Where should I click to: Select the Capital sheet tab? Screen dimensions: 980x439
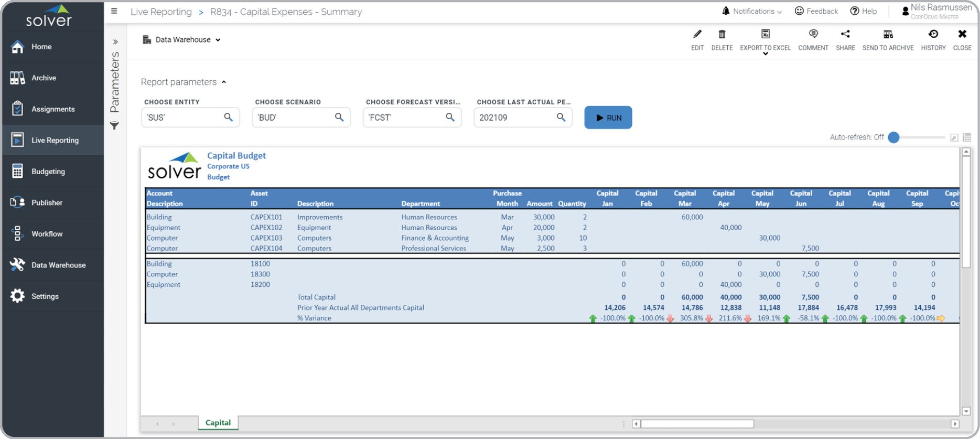coord(218,423)
